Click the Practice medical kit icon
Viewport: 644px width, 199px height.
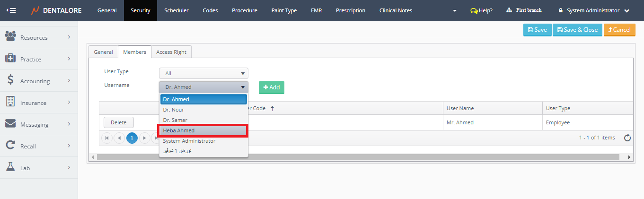point(10,59)
